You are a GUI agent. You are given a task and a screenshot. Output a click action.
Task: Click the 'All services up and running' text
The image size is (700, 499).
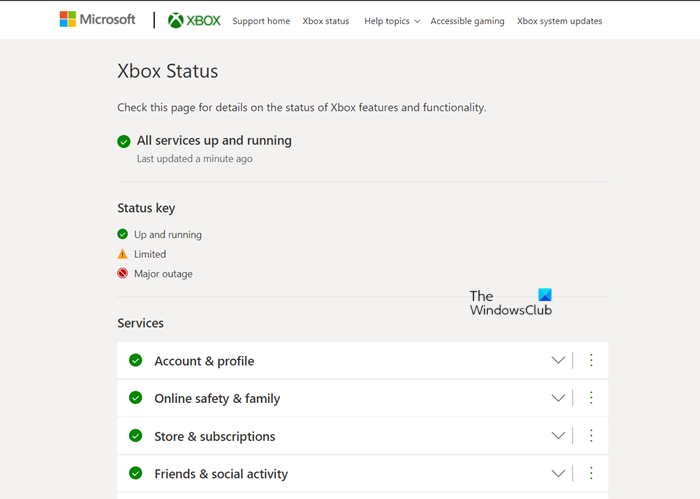point(214,141)
